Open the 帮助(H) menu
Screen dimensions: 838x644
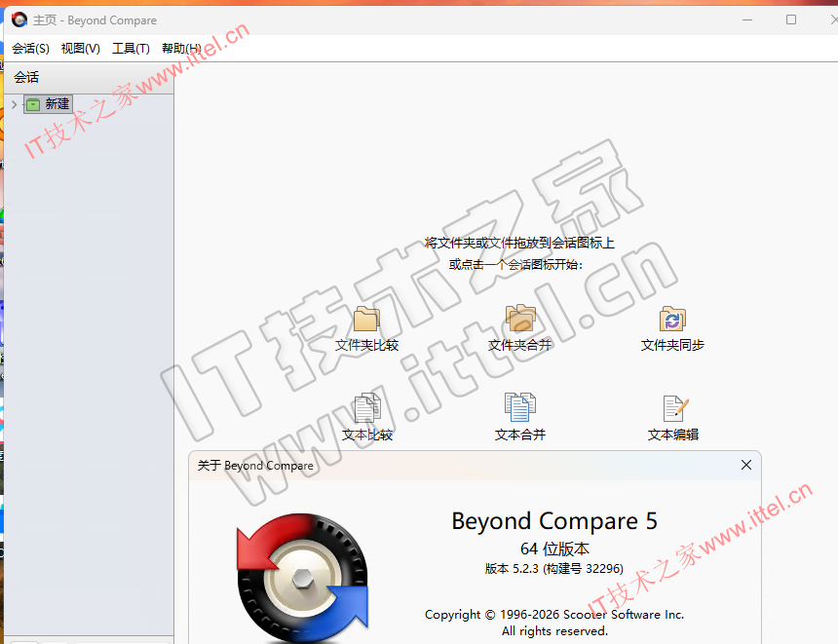[x=181, y=49]
